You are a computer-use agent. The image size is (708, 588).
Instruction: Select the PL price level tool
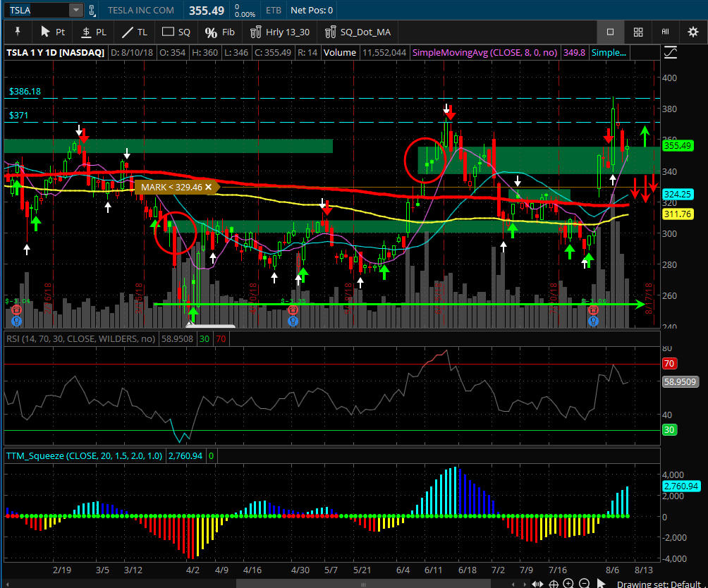94,32
